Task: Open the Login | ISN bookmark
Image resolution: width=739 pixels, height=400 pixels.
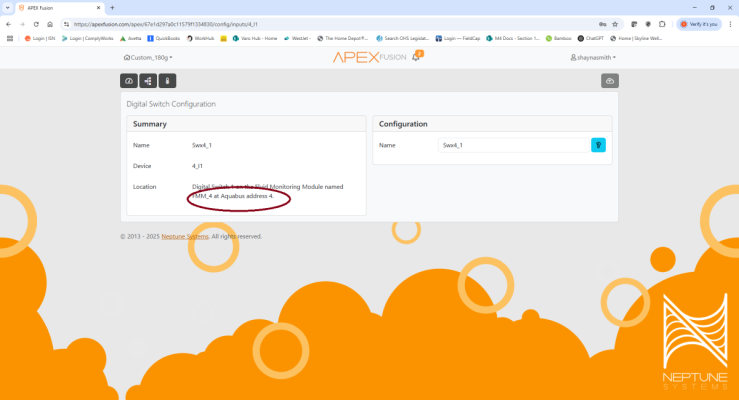Action: click(40, 39)
